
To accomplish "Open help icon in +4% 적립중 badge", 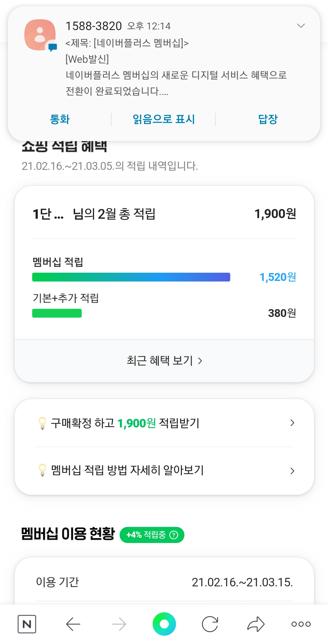I will click(174, 535).
